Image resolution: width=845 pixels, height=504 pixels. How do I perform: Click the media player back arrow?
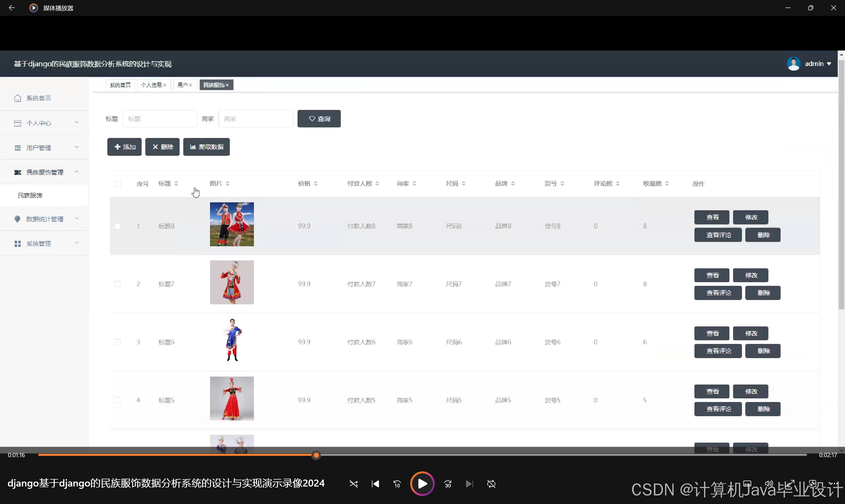coord(12,8)
